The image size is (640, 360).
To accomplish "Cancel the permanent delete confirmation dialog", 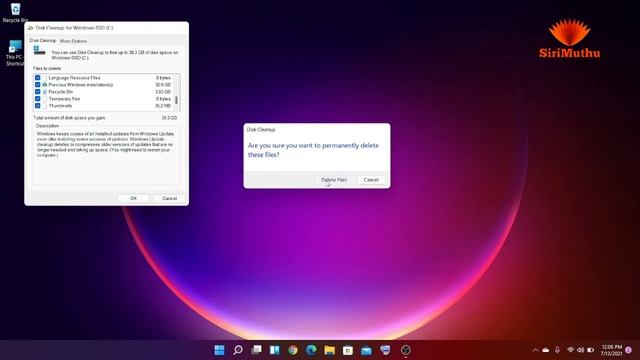I will (371, 180).
